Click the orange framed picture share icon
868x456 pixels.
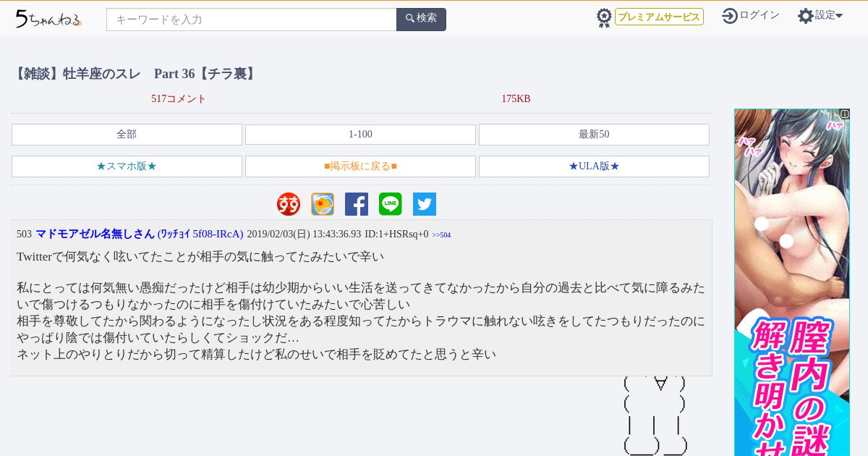pyautogui.click(x=323, y=204)
